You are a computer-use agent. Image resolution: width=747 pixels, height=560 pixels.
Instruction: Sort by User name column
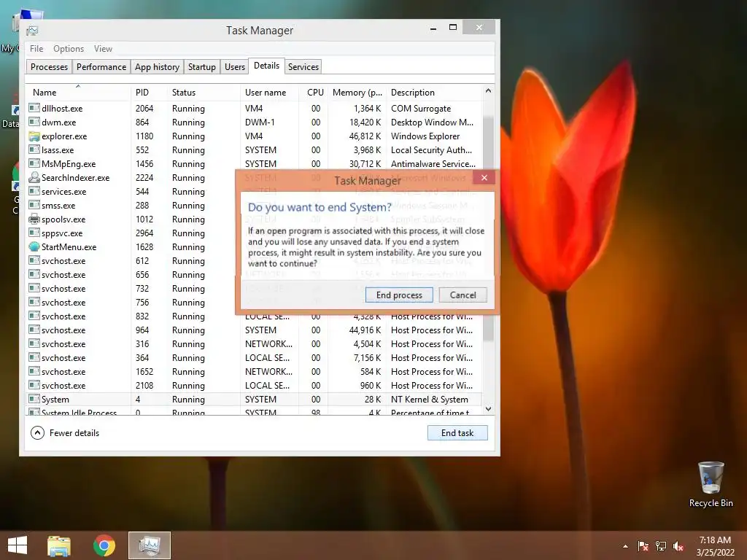click(269, 93)
